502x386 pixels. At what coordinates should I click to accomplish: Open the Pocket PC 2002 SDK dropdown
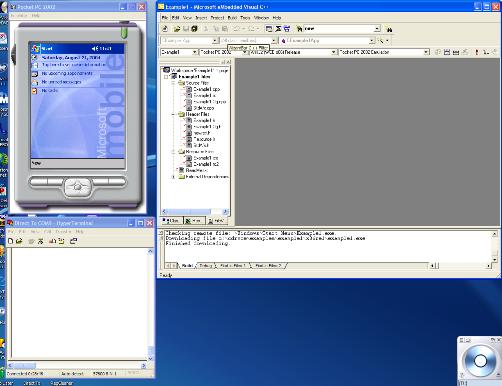pyautogui.click(x=245, y=52)
